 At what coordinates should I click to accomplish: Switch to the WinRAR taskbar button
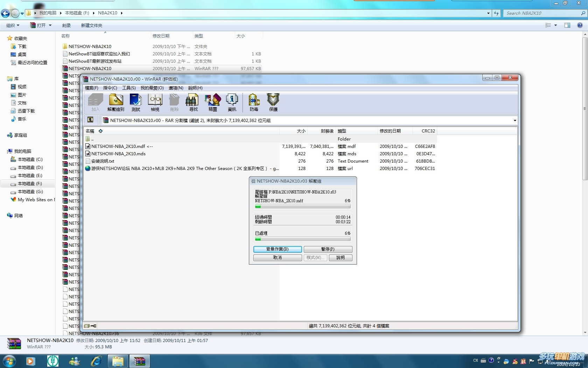pos(139,361)
